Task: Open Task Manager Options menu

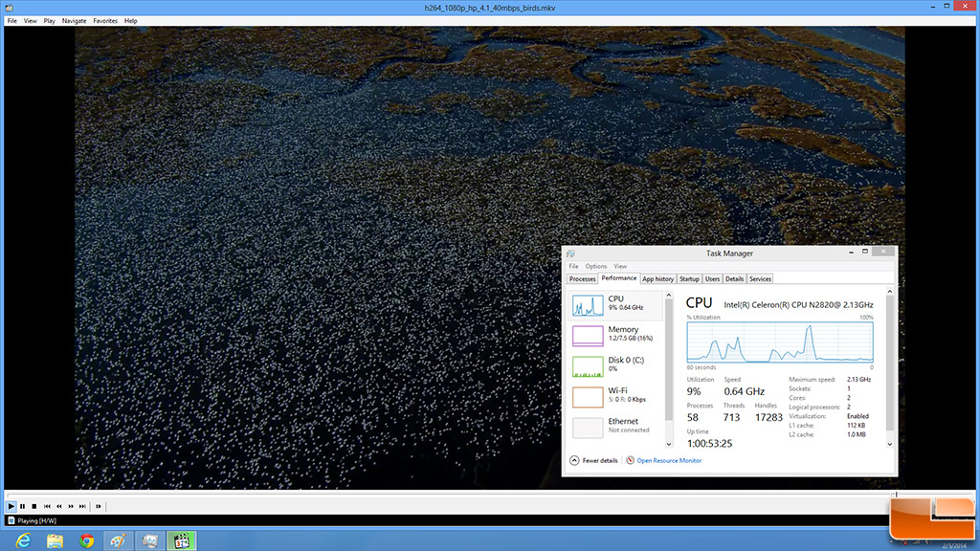Action: click(596, 266)
